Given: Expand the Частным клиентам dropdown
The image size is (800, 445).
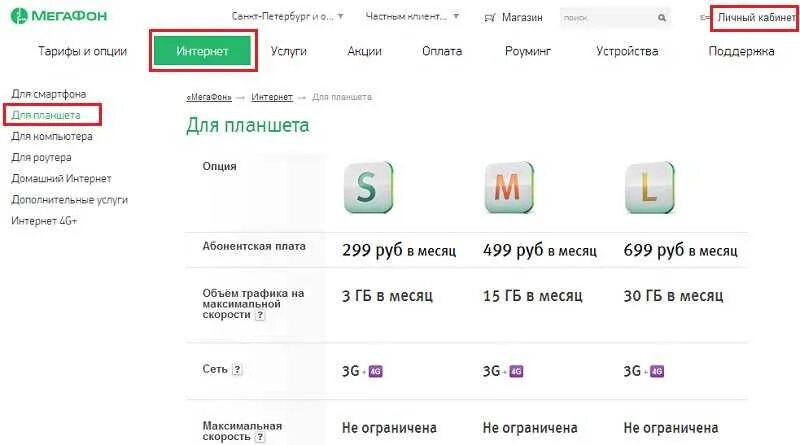Looking at the screenshot, I should (x=412, y=16).
